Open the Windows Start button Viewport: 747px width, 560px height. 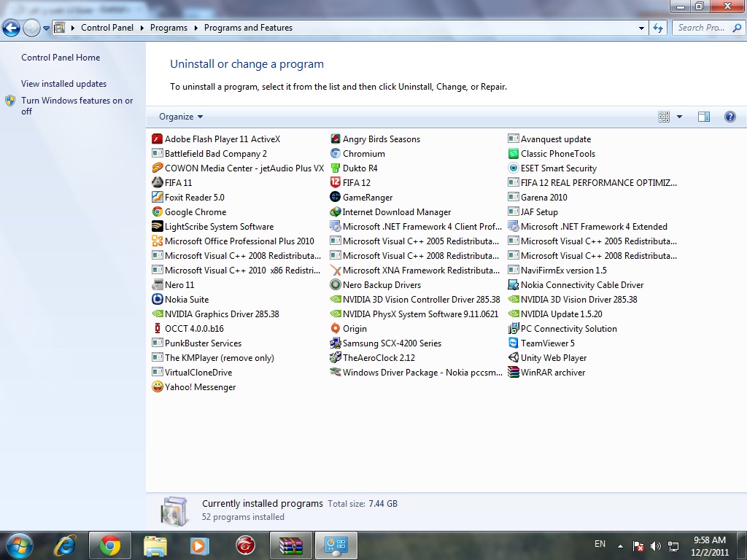click(x=19, y=545)
